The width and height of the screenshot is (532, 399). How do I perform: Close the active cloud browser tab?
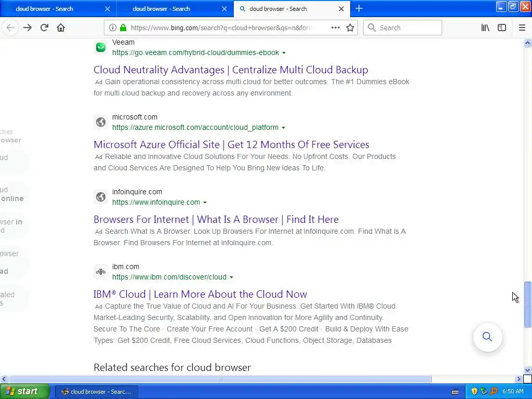[341, 9]
